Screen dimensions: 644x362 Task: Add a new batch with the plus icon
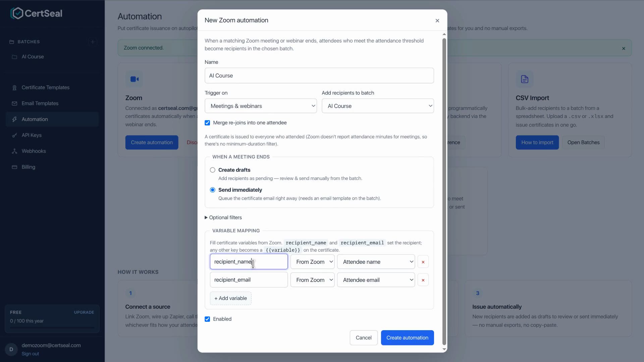tap(93, 42)
